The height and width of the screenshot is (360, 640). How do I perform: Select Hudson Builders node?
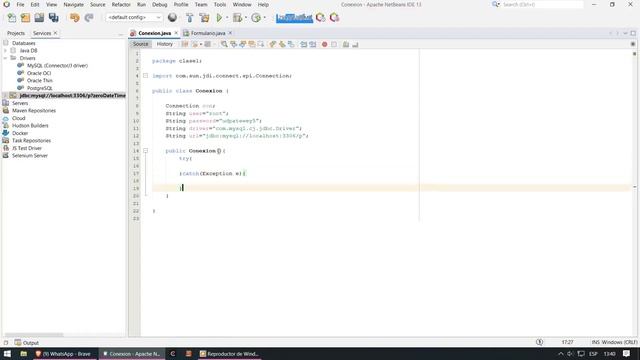coord(30,126)
